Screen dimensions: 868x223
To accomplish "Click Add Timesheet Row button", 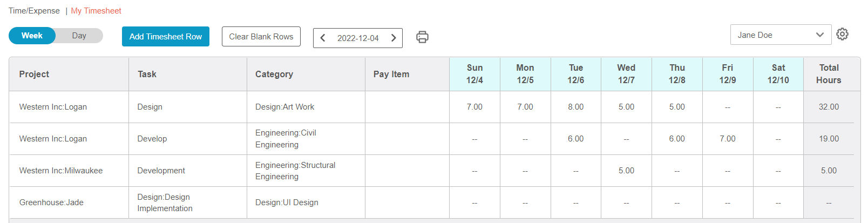I will click(166, 37).
